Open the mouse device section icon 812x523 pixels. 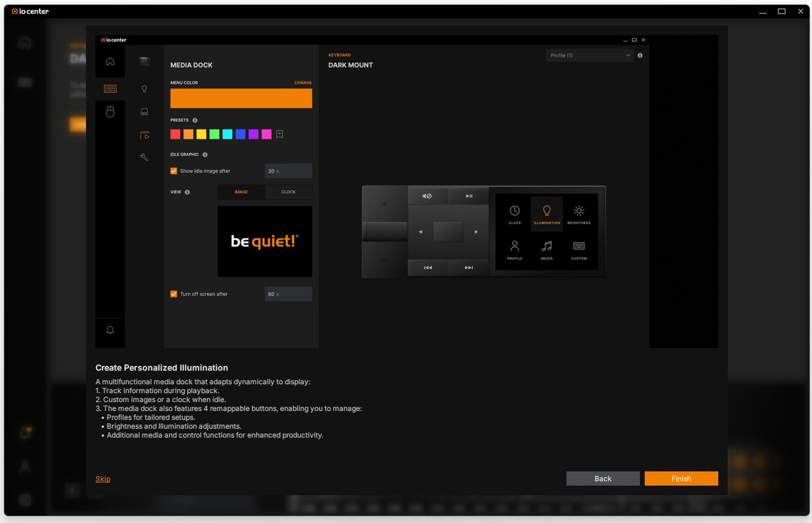click(110, 111)
